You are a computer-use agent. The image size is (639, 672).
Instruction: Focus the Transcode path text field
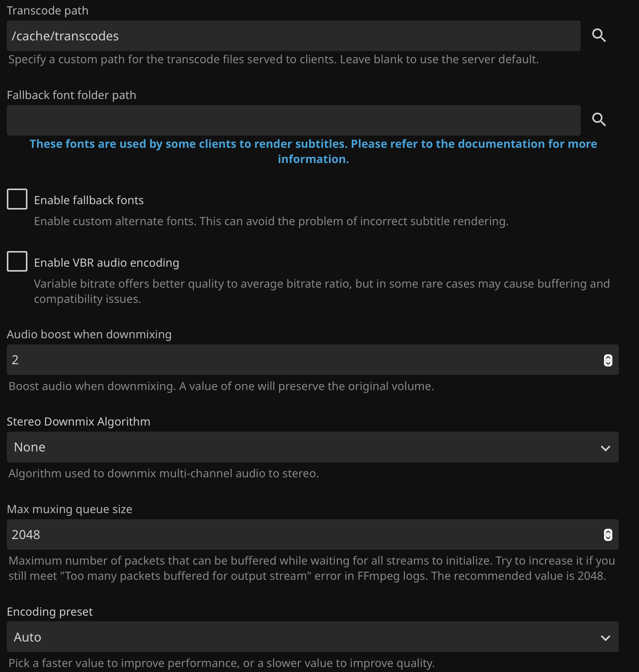coord(293,36)
